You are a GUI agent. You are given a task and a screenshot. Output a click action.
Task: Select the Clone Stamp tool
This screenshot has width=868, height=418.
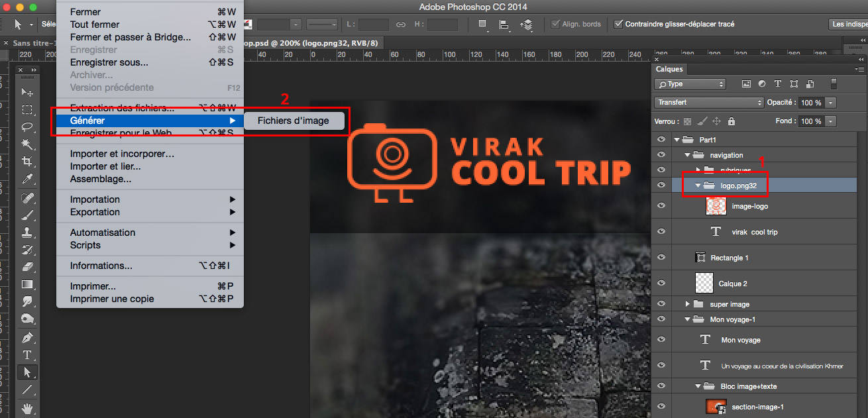click(27, 233)
